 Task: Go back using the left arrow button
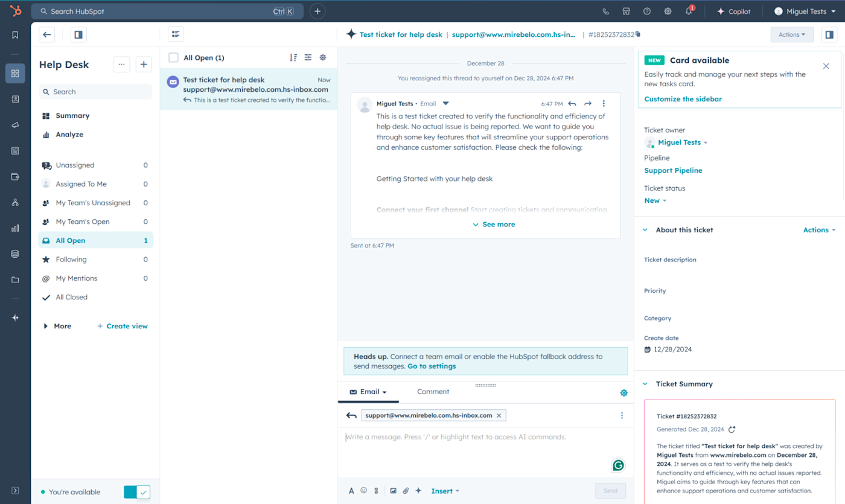tap(47, 34)
